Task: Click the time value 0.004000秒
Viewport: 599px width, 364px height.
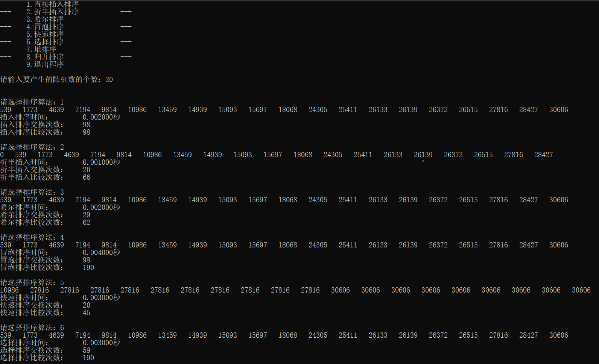Action: click(102, 252)
